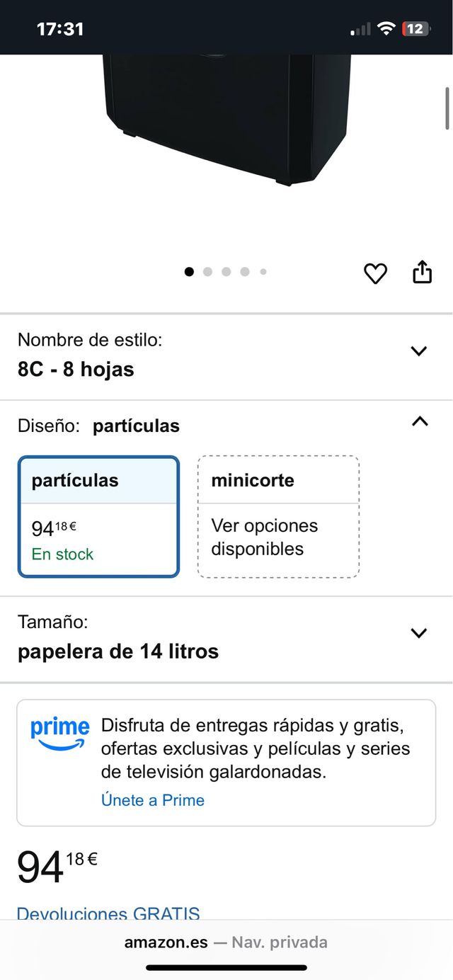Tap the Wi-Fi status icon
Viewport: 453px width, 980px height.
click(x=386, y=28)
